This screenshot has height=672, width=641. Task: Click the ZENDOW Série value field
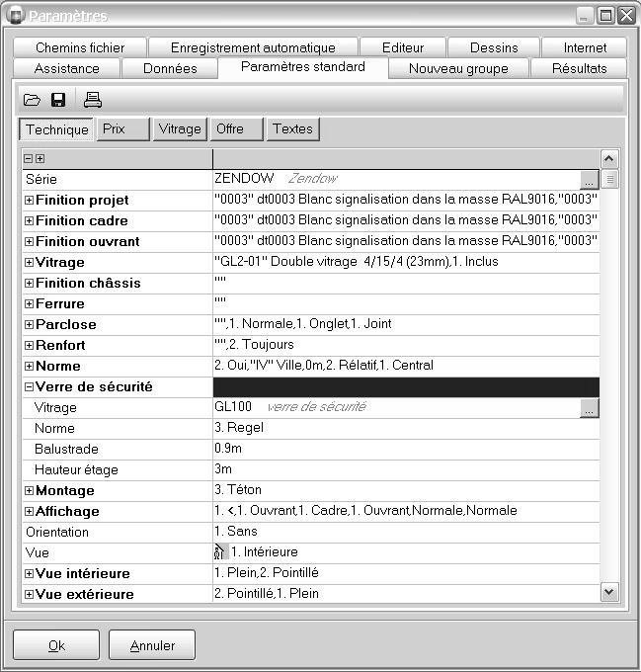[396, 179]
